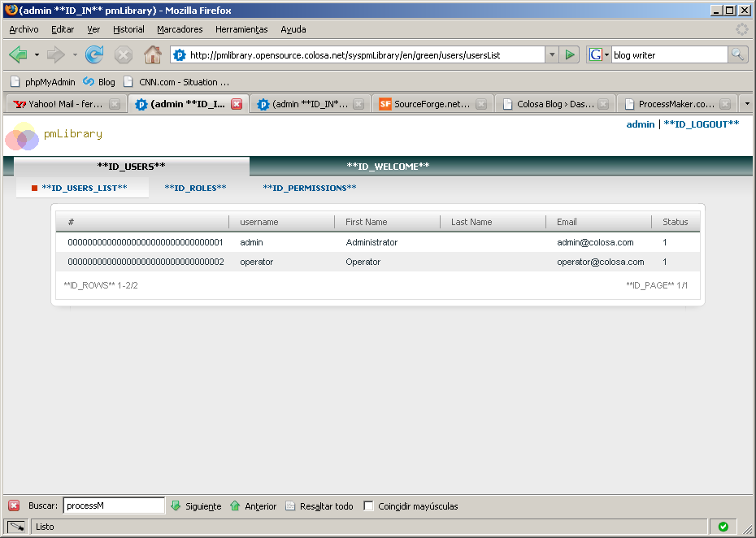
Task: Click the search magnifier icon
Action: [737, 54]
